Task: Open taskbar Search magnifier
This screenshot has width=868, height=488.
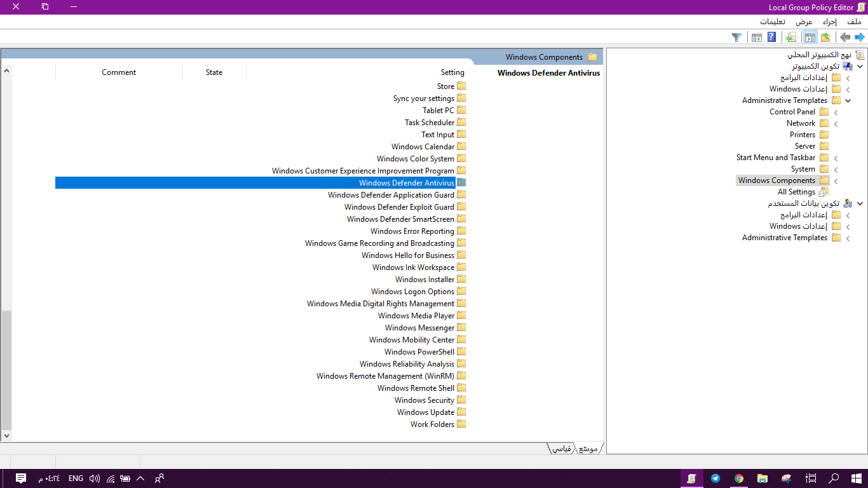Action: (x=834, y=478)
